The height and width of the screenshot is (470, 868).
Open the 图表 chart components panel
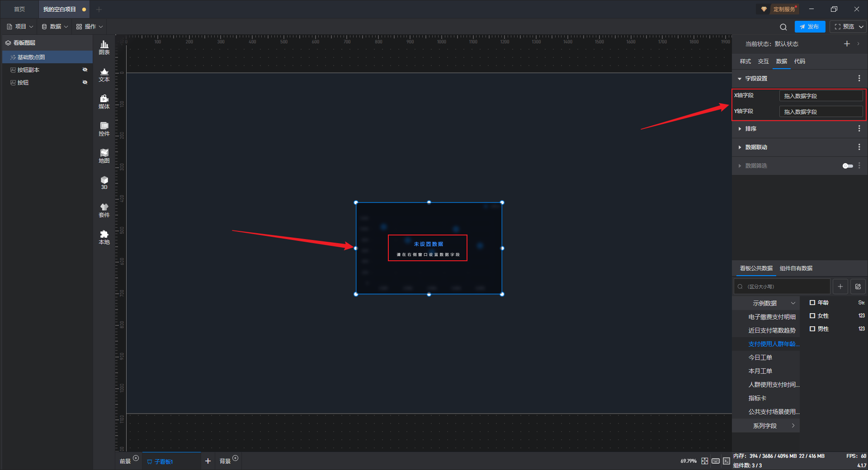[x=104, y=47]
